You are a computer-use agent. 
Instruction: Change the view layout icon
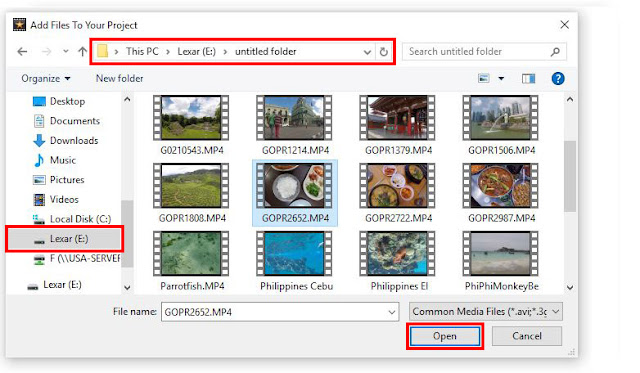tap(484, 78)
